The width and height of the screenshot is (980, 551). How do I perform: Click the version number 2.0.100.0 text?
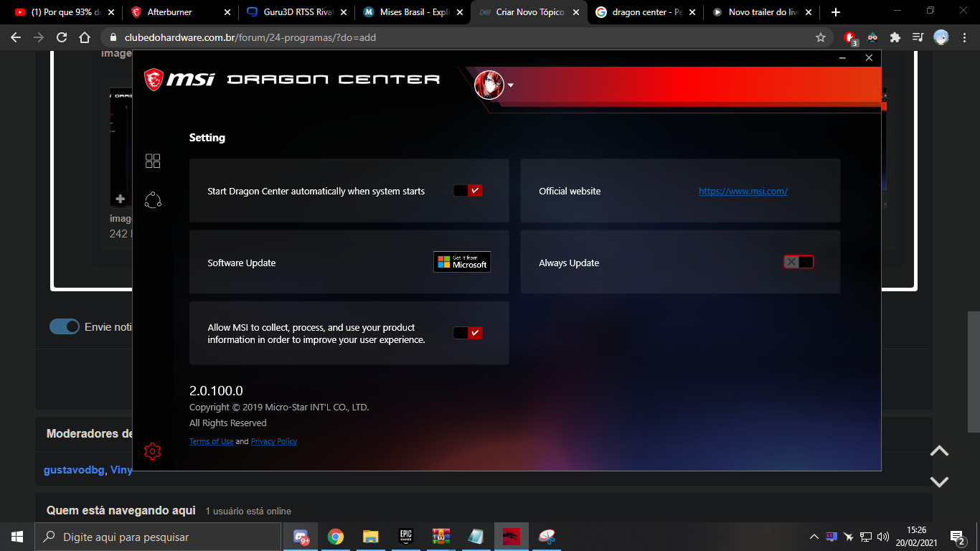[216, 391]
